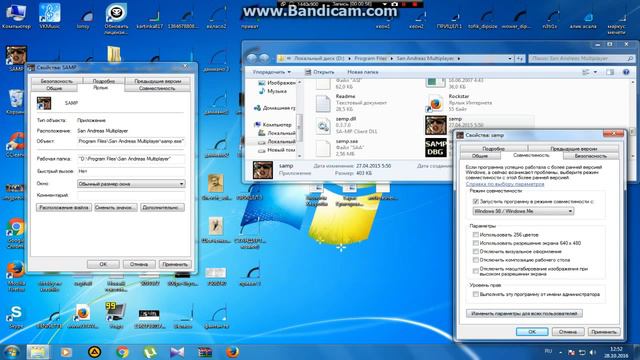Open Google Chrome desktop shortcut

point(16,233)
